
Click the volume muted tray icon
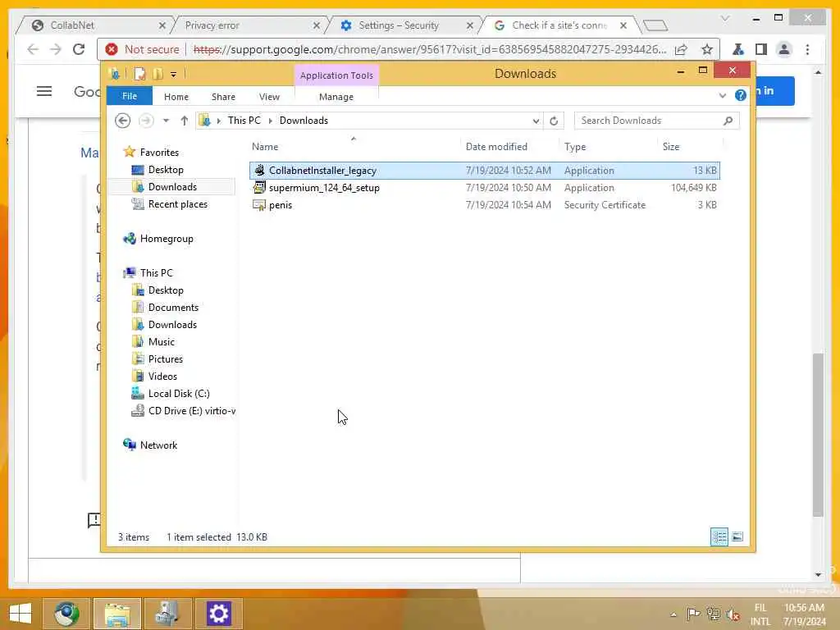733,614
